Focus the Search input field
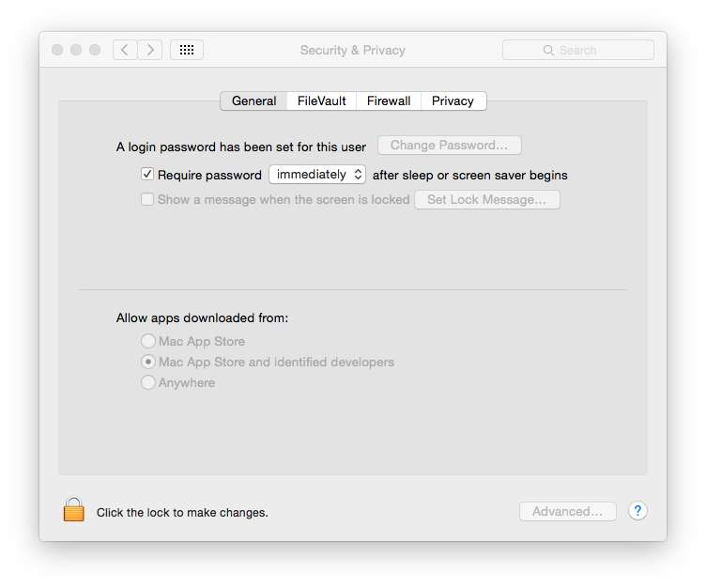Image resolution: width=706 pixels, height=588 pixels. click(578, 50)
